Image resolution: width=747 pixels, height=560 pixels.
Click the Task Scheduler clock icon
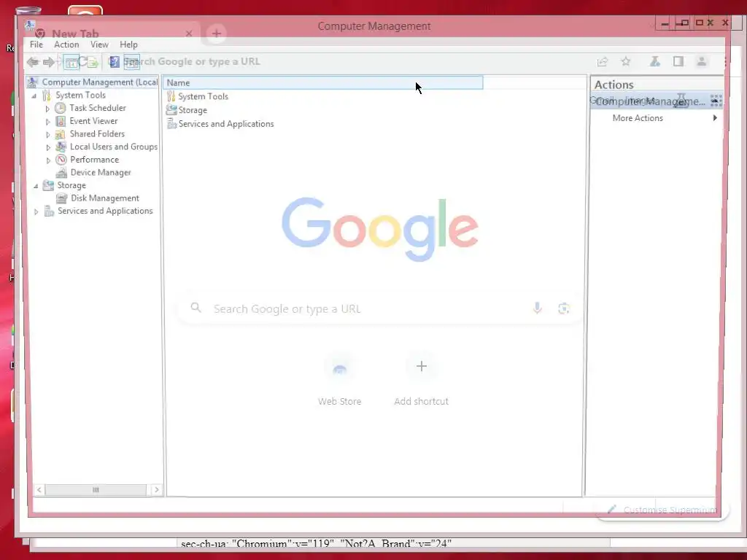[61, 108]
